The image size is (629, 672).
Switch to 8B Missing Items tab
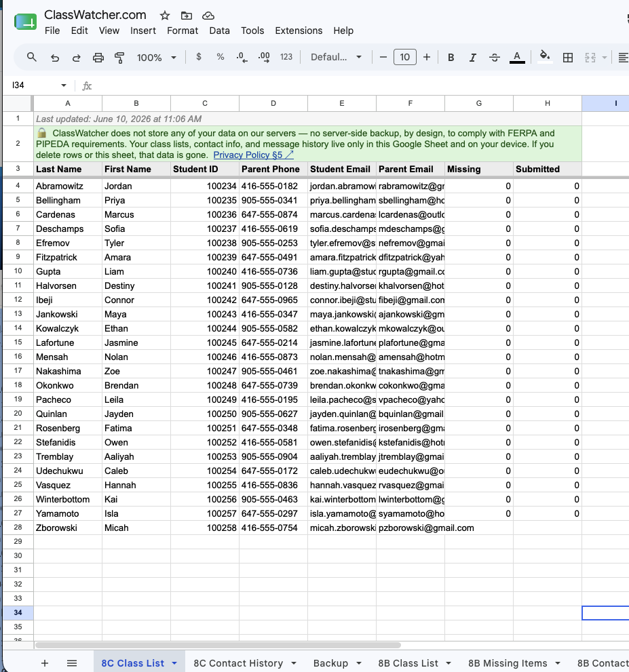pyautogui.click(x=508, y=663)
